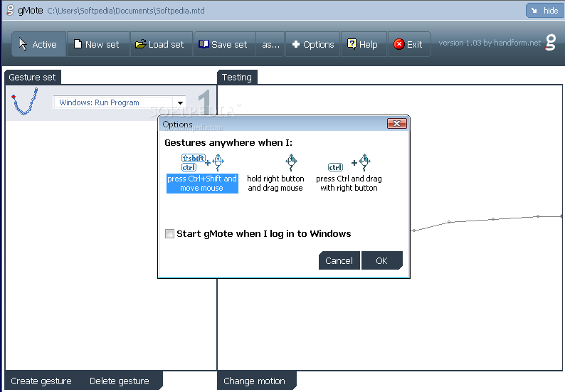Open Options from the toolbar
Image resolution: width=565 pixels, height=392 pixels.
[x=313, y=44]
